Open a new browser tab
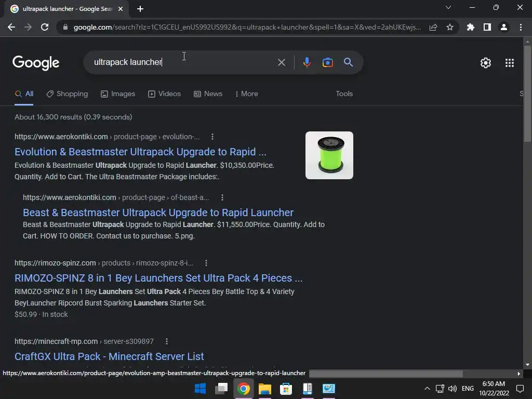 click(x=140, y=9)
